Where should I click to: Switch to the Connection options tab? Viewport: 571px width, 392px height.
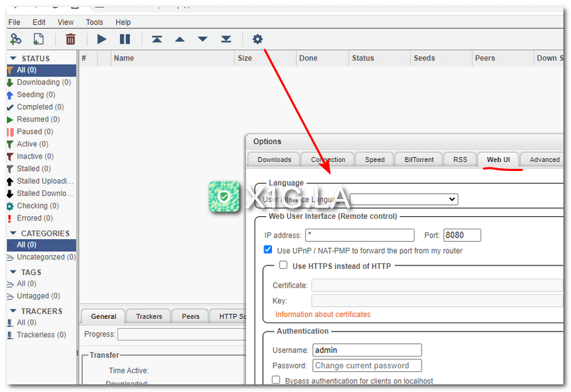[328, 160]
